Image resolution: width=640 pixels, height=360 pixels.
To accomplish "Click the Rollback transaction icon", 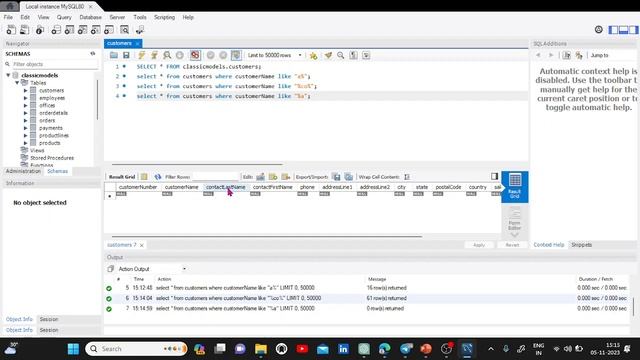I will (x=223, y=55).
